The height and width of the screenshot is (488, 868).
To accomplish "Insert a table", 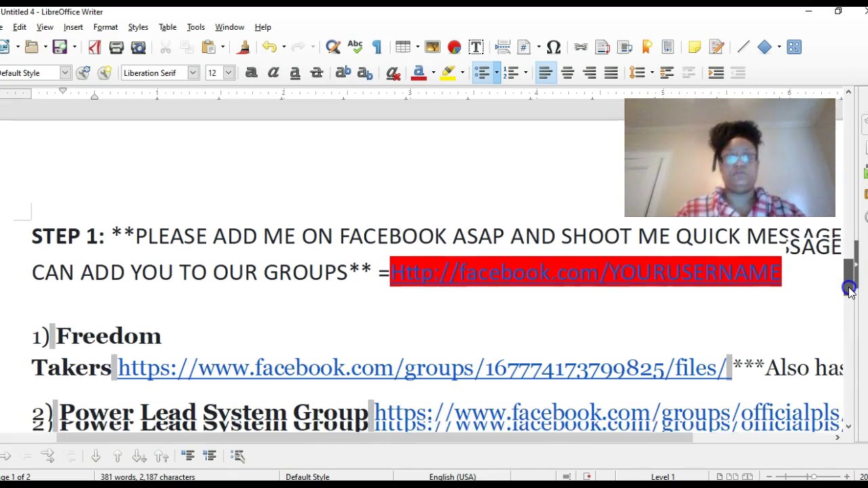I will click(x=403, y=47).
